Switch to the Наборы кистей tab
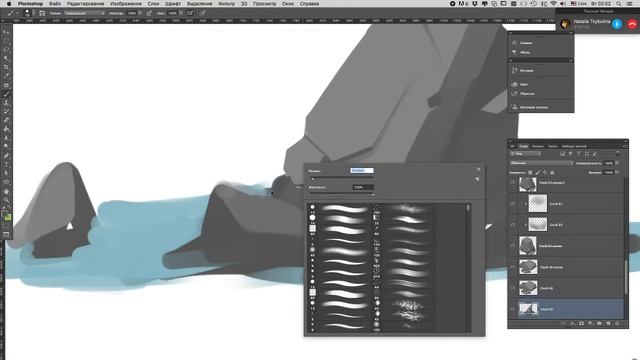 pyautogui.click(x=574, y=146)
